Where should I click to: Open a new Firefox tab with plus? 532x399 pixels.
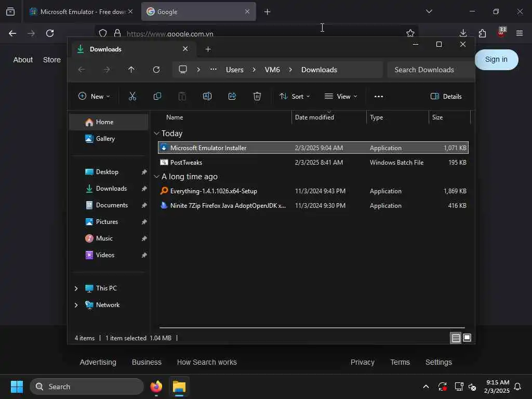268,12
